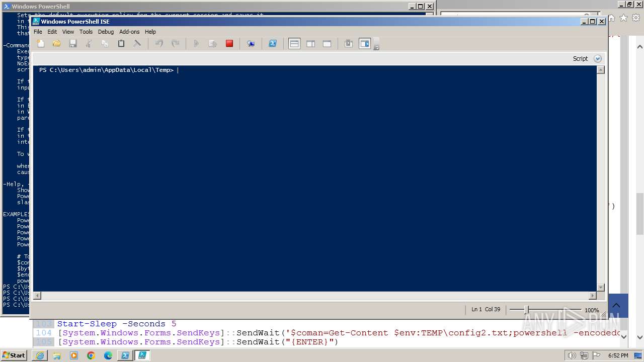Viewport: 644px width, 362px height.
Task: Open the Tools menu
Action: coord(86,32)
